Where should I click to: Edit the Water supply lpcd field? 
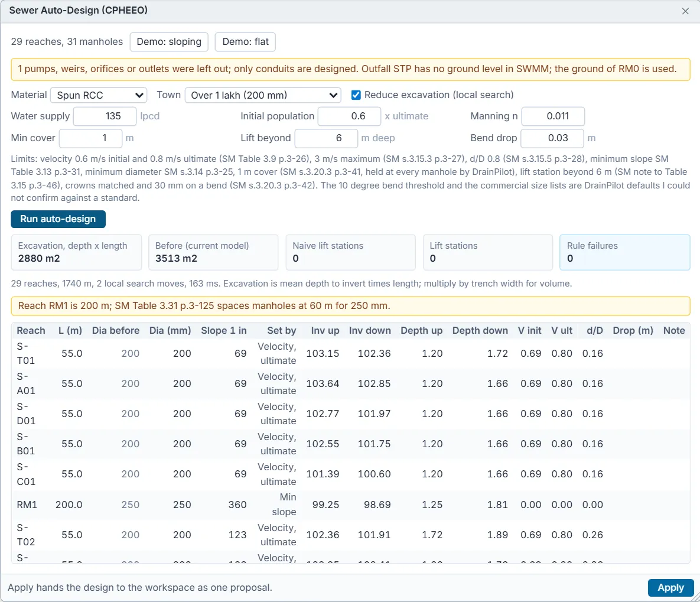(x=105, y=116)
